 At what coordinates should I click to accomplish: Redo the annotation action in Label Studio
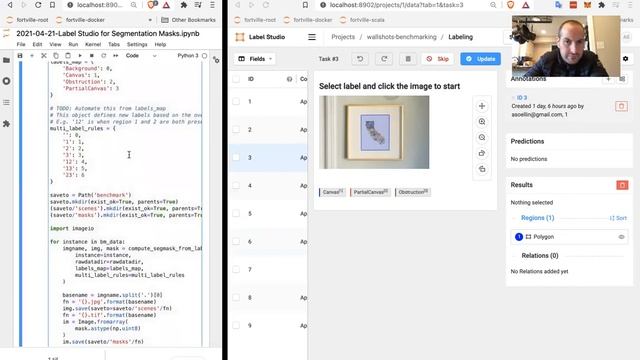pyautogui.click(x=384, y=59)
